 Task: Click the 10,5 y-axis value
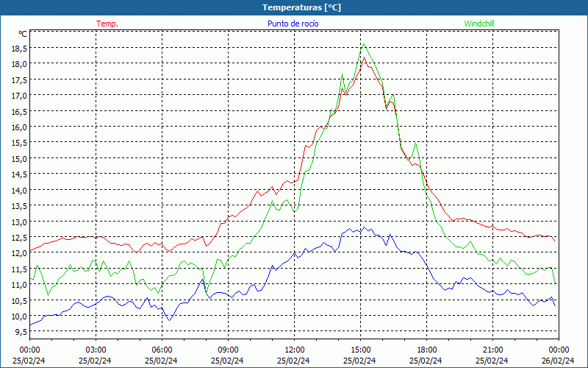[x=20, y=300]
